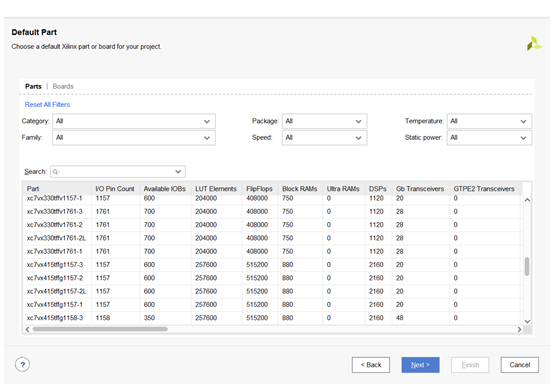Click the search magnifier icon in Search field
554x388 pixels.
tap(56, 172)
